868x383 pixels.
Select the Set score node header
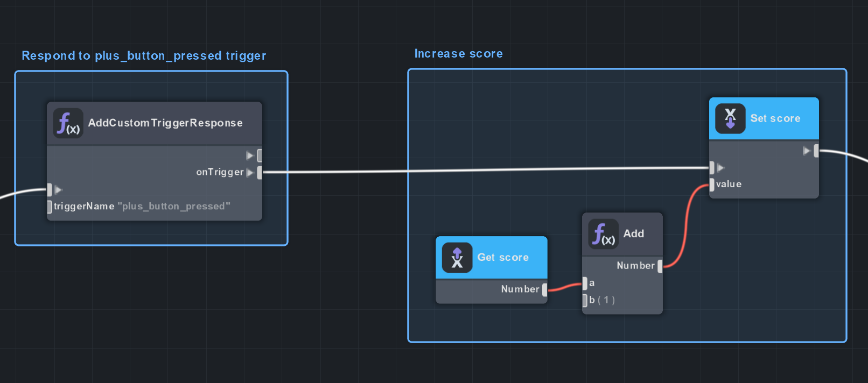point(775,118)
